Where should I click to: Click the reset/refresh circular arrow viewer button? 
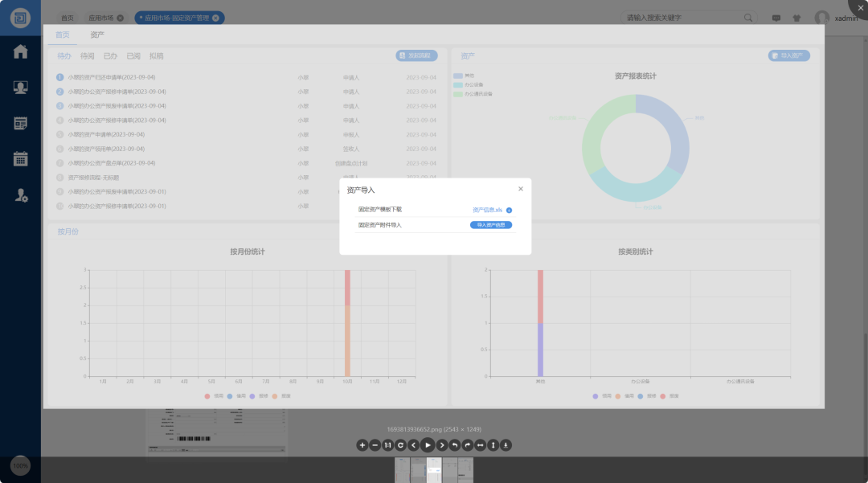[x=400, y=444]
